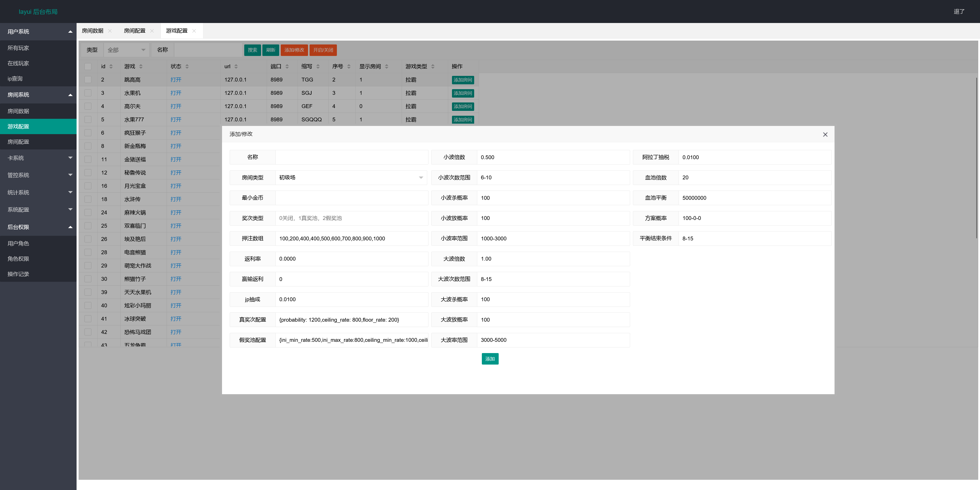The image size is (980, 490).
Task: Collapse the 用户系统 sidebar section
Action: pyautogui.click(x=38, y=32)
